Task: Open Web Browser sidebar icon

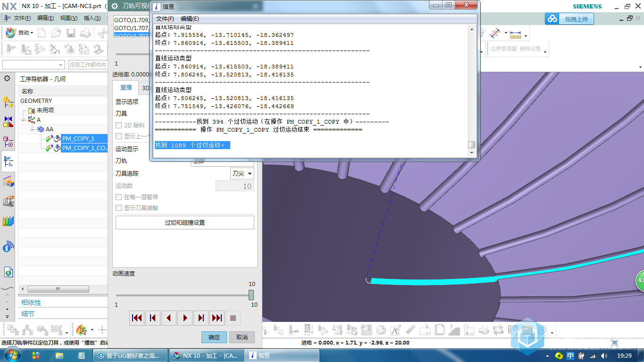Action: coord(8,272)
